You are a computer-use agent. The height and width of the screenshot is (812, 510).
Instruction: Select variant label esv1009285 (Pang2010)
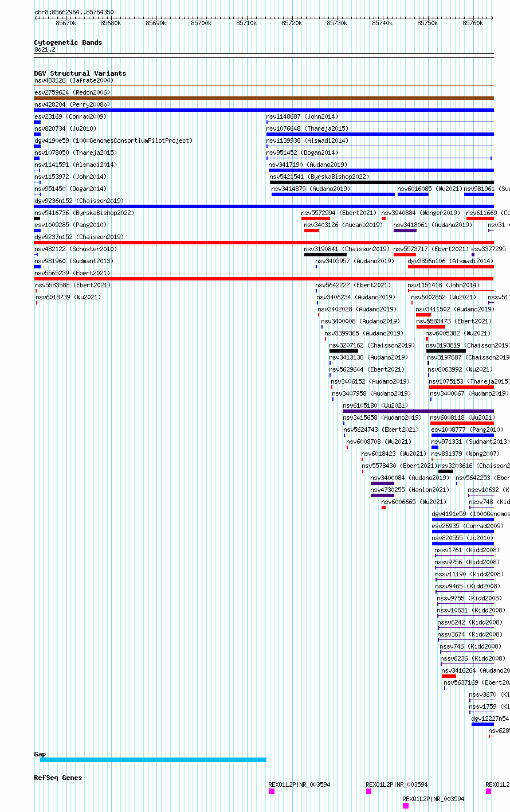tap(70, 225)
